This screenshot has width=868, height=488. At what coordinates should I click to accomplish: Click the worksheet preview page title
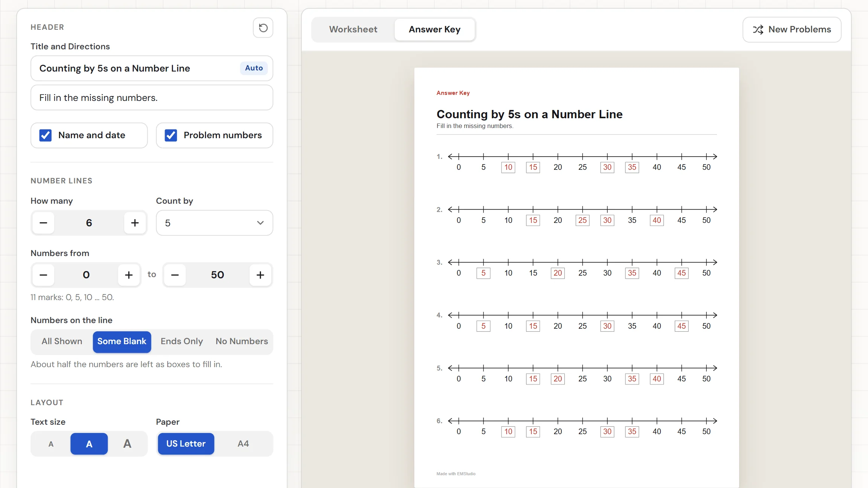coord(529,114)
